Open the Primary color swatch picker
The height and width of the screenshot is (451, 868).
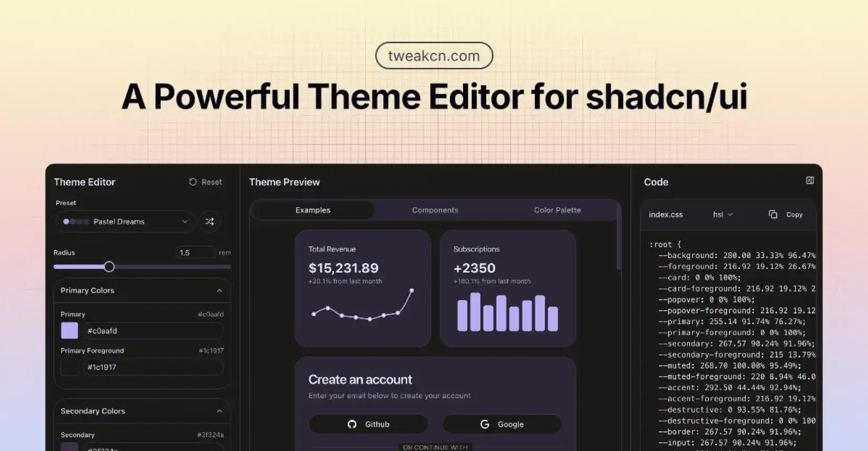[70, 330]
